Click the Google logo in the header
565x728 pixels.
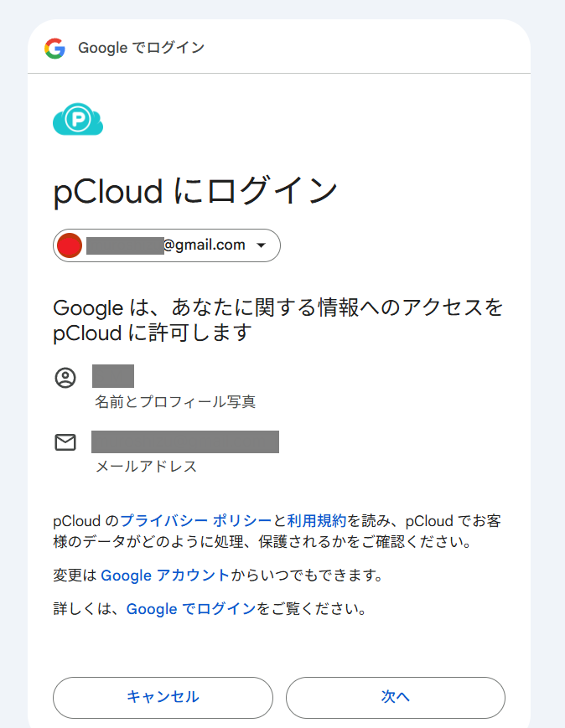55,48
